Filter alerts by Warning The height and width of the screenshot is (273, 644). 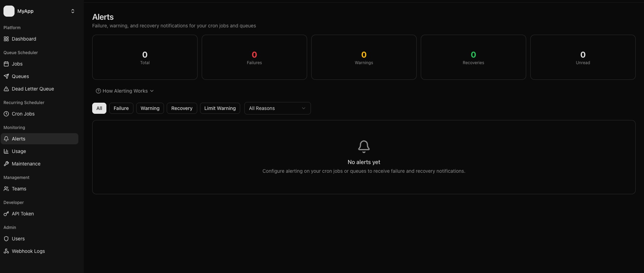150,108
